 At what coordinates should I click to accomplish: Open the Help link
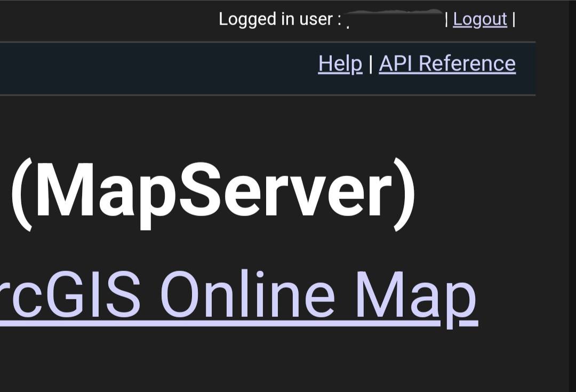(340, 64)
